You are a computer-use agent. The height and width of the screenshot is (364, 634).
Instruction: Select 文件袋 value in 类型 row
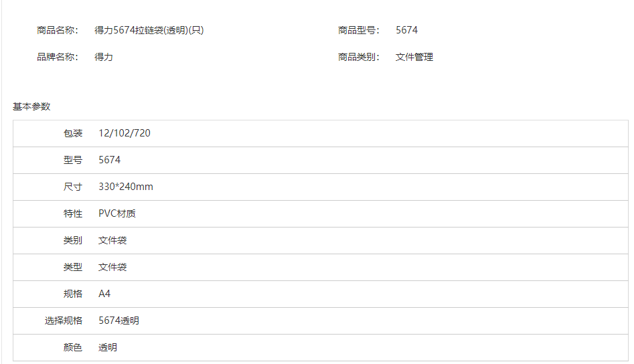point(112,267)
